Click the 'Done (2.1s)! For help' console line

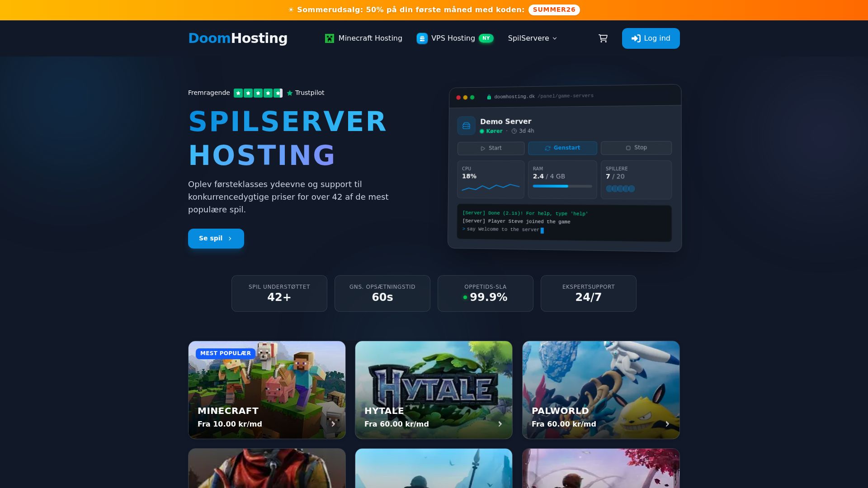click(x=525, y=213)
